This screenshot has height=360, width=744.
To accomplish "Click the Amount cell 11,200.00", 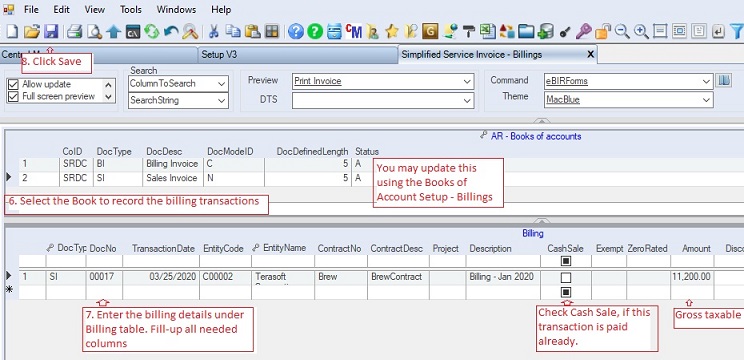I will click(x=691, y=277).
